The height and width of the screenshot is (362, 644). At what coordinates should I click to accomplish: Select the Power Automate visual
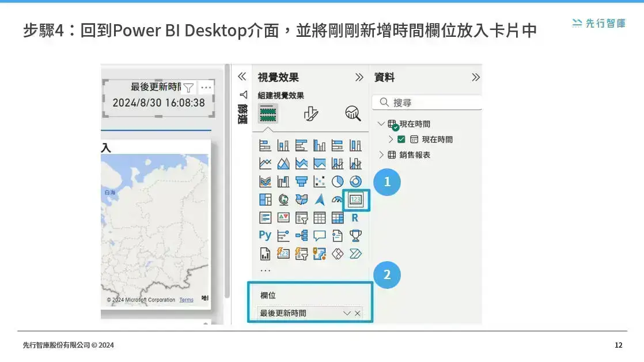click(355, 254)
